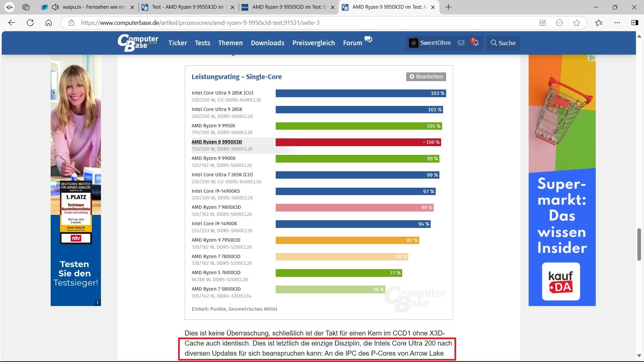Open the forum chat bubbles icon
The image size is (644, 362).
[368, 40]
